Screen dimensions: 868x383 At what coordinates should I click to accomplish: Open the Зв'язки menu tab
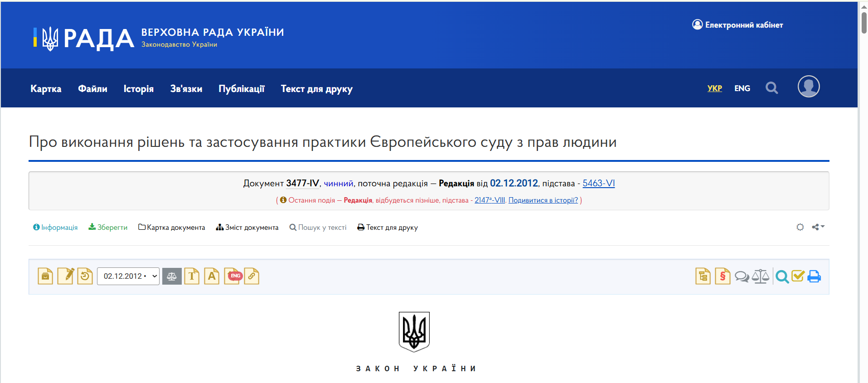tap(186, 89)
